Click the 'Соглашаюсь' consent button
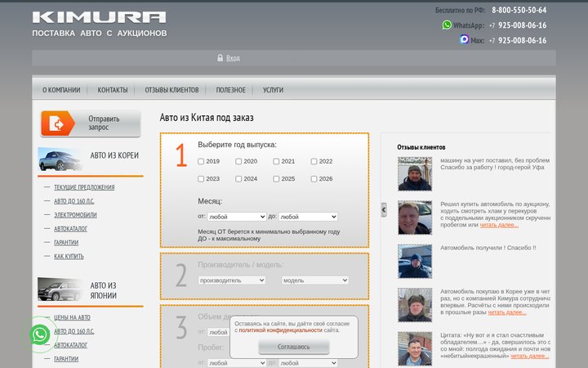This screenshot has height=368, width=588. click(294, 347)
